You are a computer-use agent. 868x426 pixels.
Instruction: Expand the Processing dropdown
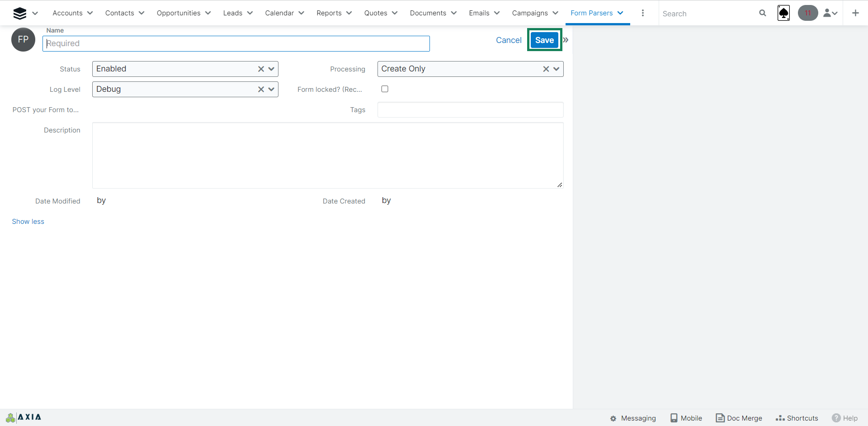(556, 69)
